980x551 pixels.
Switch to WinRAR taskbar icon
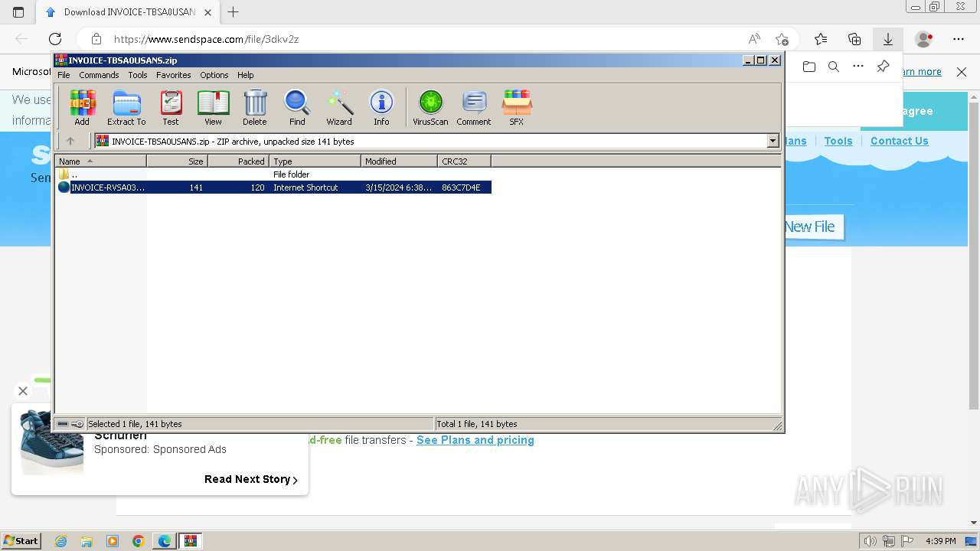(x=191, y=541)
